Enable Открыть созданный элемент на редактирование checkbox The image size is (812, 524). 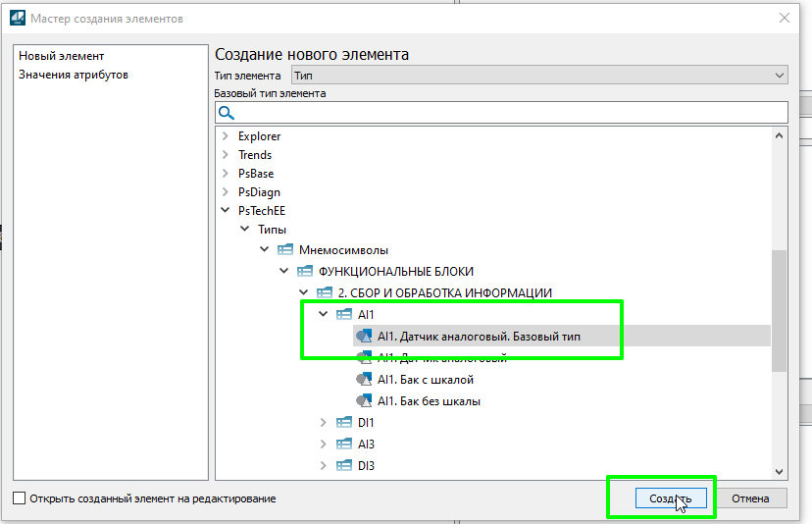pyautogui.click(x=20, y=498)
